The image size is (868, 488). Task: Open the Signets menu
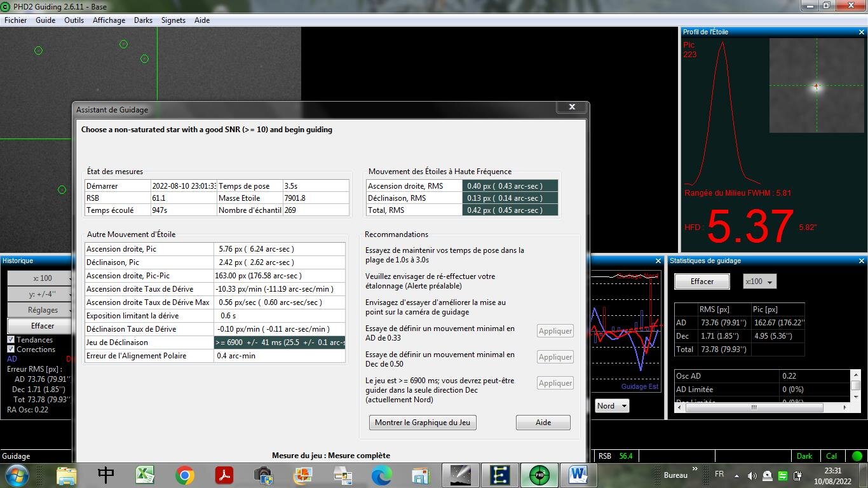(x=173, y=20)
